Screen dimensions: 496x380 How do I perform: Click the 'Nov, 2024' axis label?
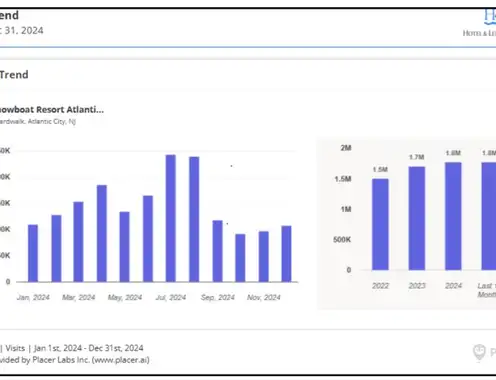click(x=264, y=297)
